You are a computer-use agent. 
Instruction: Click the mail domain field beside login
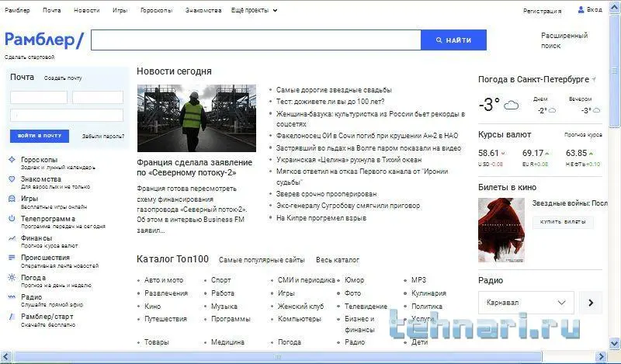[x=98, y=98]
